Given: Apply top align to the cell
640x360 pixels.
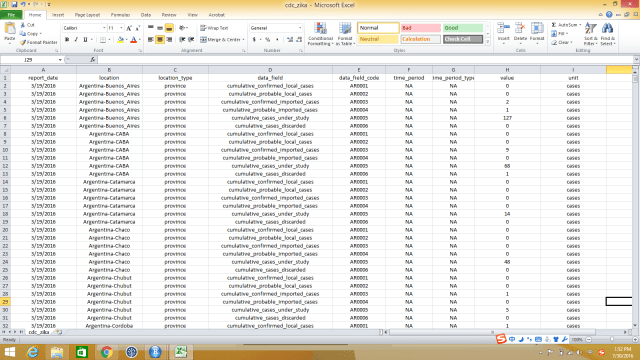Looking at the screenshot, I should (151, 28).
